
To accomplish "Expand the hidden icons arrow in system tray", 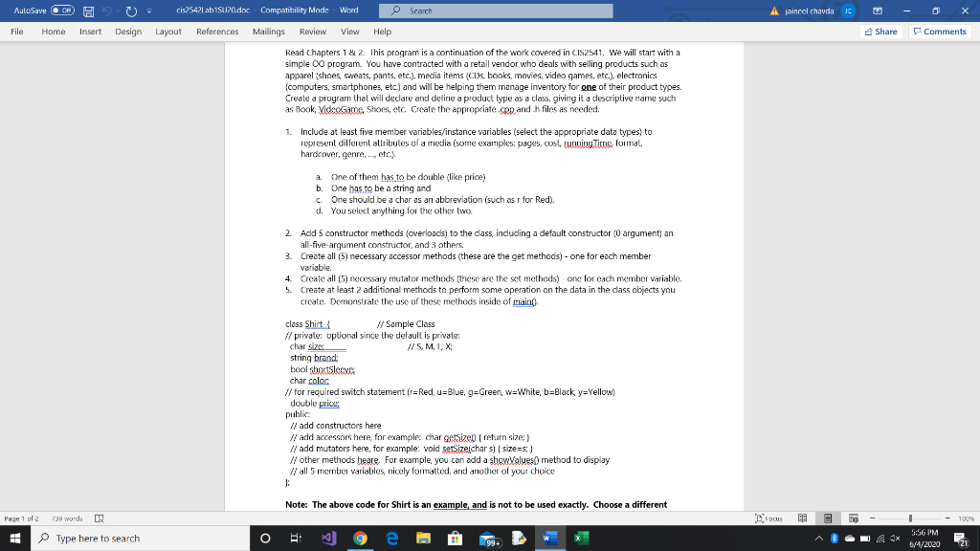I will (818, 539).
